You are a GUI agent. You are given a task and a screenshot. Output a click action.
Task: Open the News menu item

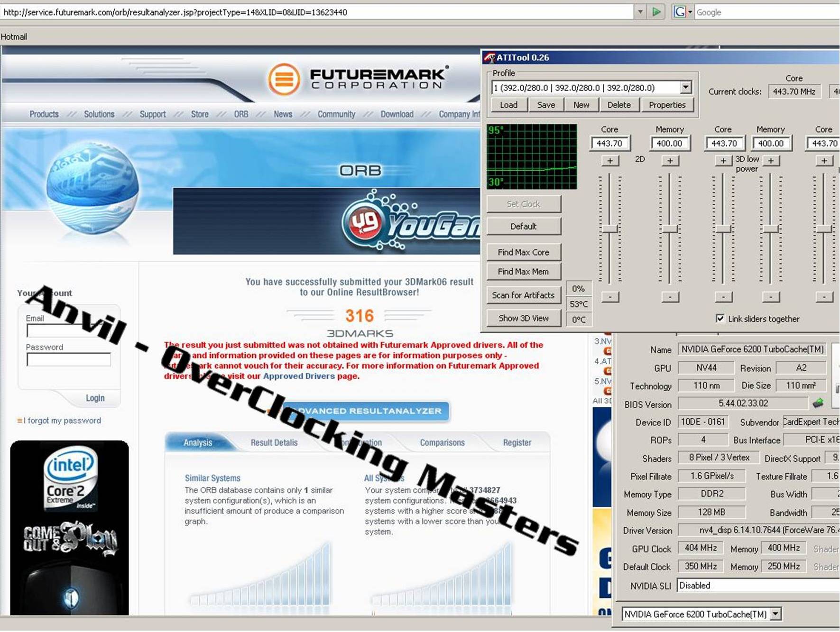[283, 114]
